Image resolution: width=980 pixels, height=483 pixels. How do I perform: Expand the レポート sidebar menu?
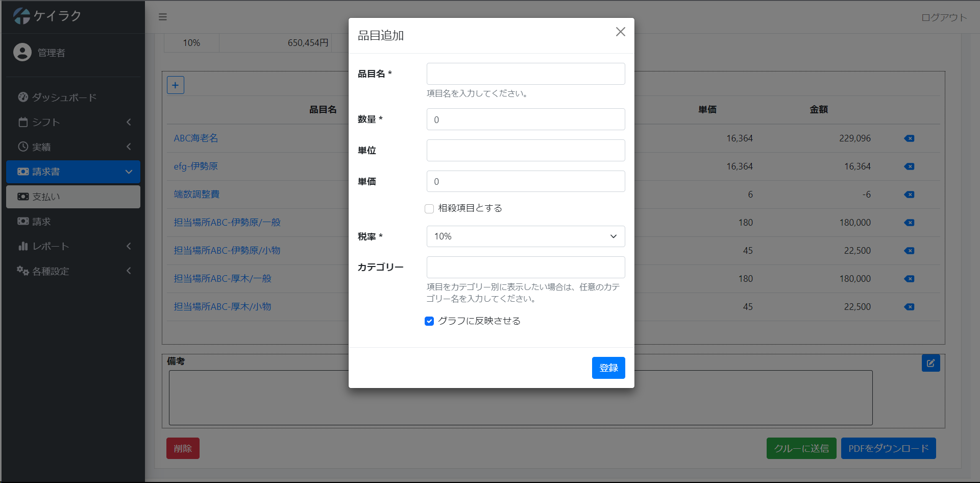[x=73, y=246]
